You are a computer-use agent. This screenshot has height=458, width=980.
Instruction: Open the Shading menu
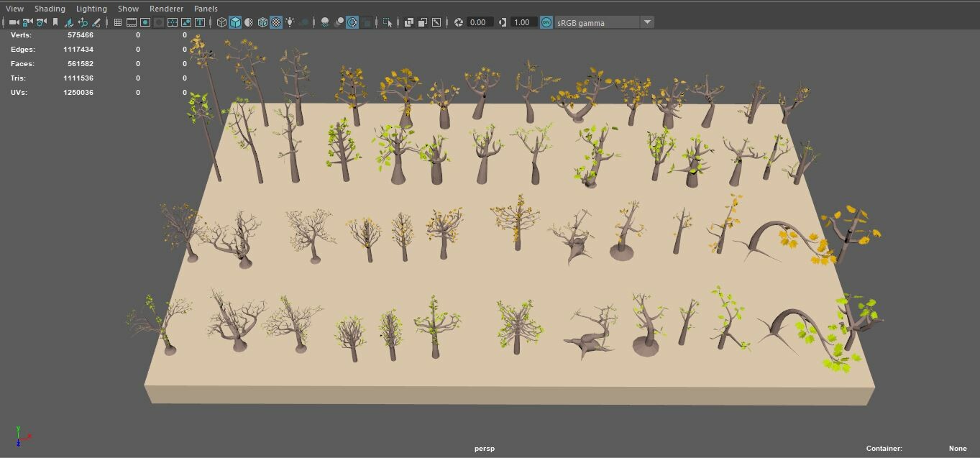tap(50, 8)
